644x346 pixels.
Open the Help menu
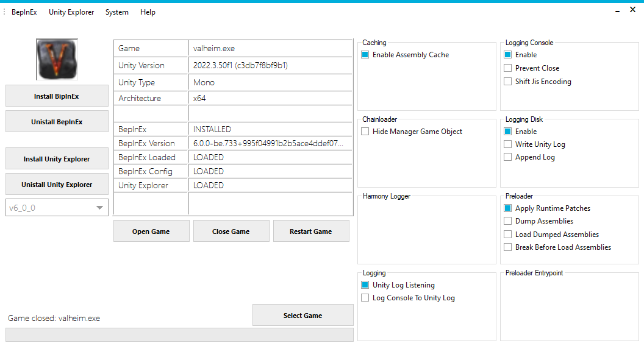tap(148, 12)
